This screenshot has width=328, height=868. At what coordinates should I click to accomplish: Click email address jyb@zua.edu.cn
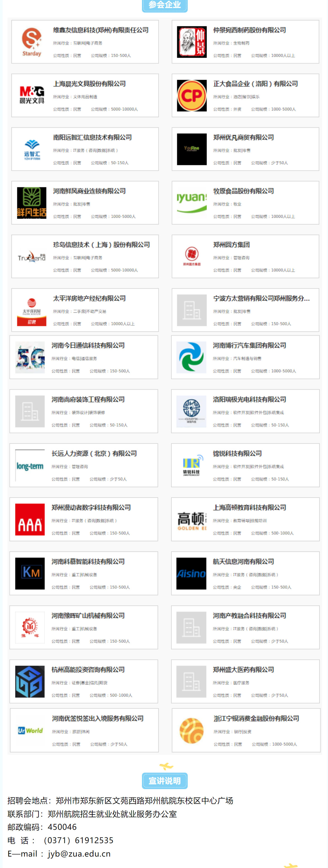pyautogui.click(x=79, y=854)
